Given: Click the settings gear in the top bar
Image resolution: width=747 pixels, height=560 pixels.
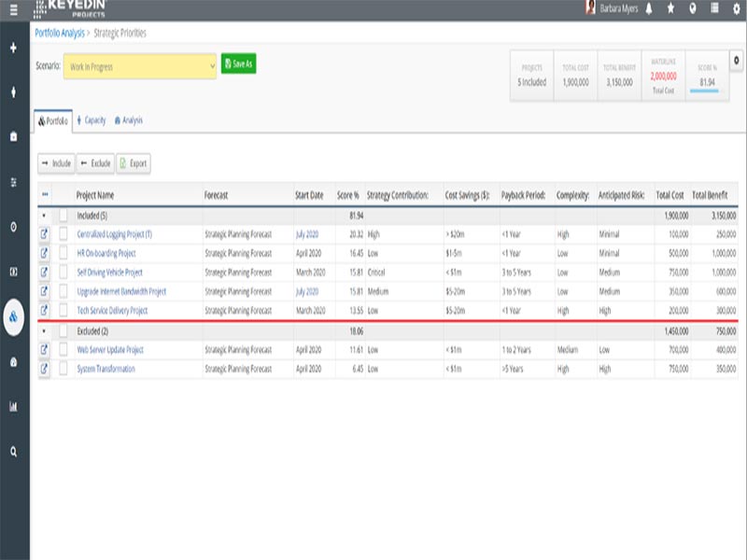Looking at the screenshot, I should 735,9.
